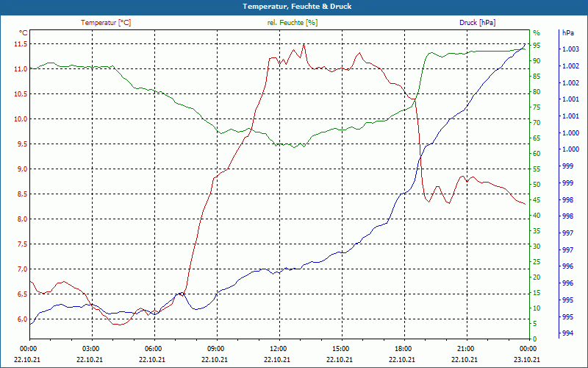Screen dimensions: 588x368
Task: Click the green '30' humidity axis value
Action: (537, 247)
